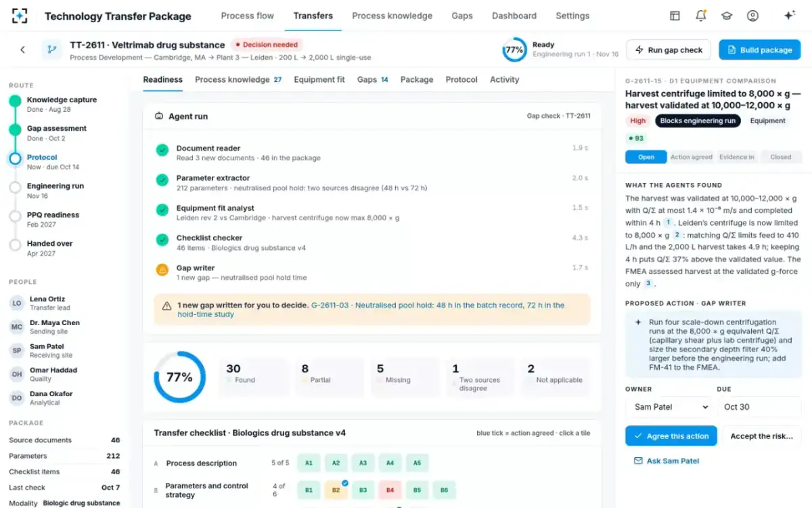Open the graduation cap learning icon
This screenshot has height=508, width=812.
[x=726, y=16]
